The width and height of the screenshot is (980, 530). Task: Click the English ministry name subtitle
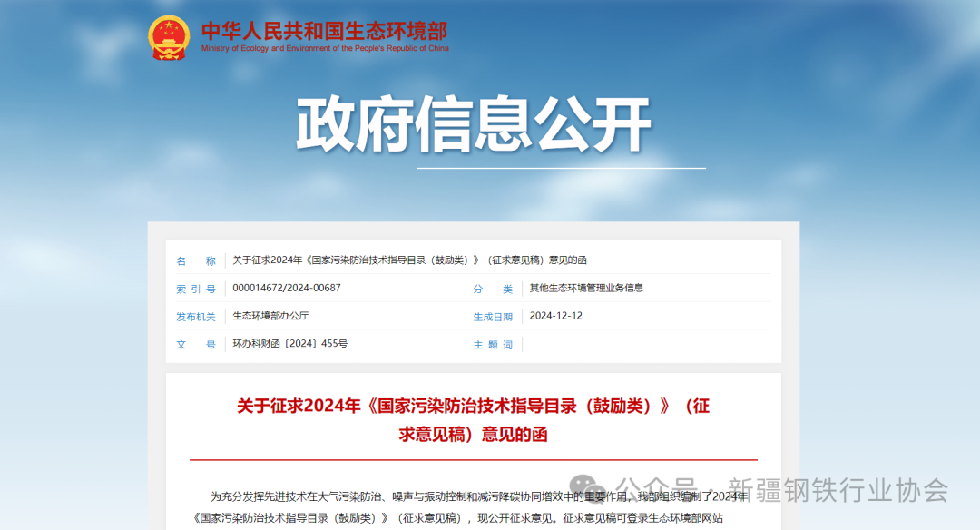click(324, 48)
